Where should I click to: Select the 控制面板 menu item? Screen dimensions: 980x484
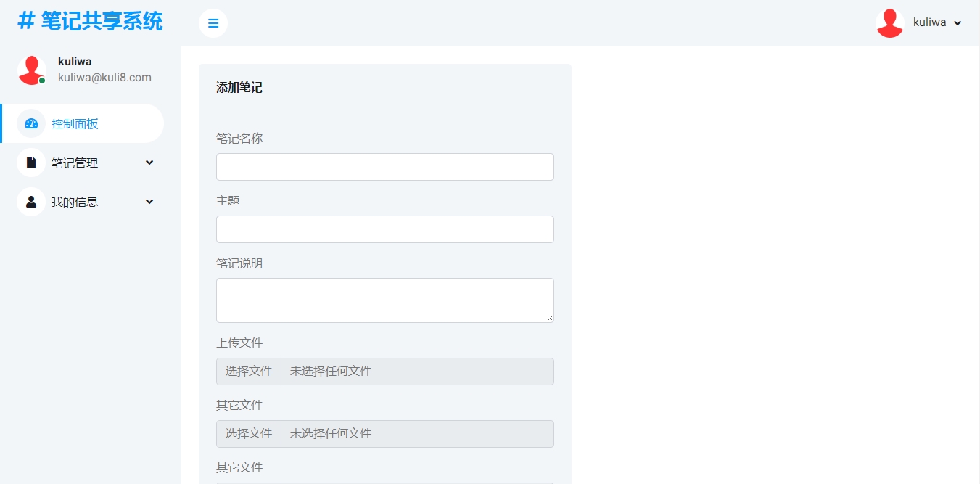[x=75, y=124]
